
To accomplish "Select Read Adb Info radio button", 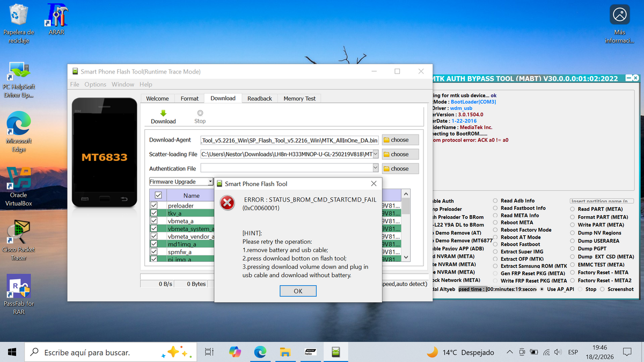I will click(495, 201).
